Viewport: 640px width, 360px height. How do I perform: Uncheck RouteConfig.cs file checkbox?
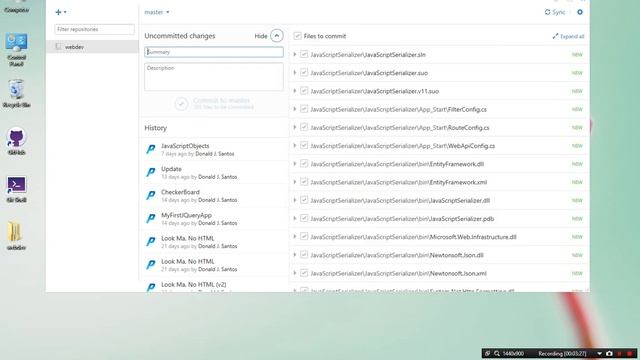[x=304, y=127]
